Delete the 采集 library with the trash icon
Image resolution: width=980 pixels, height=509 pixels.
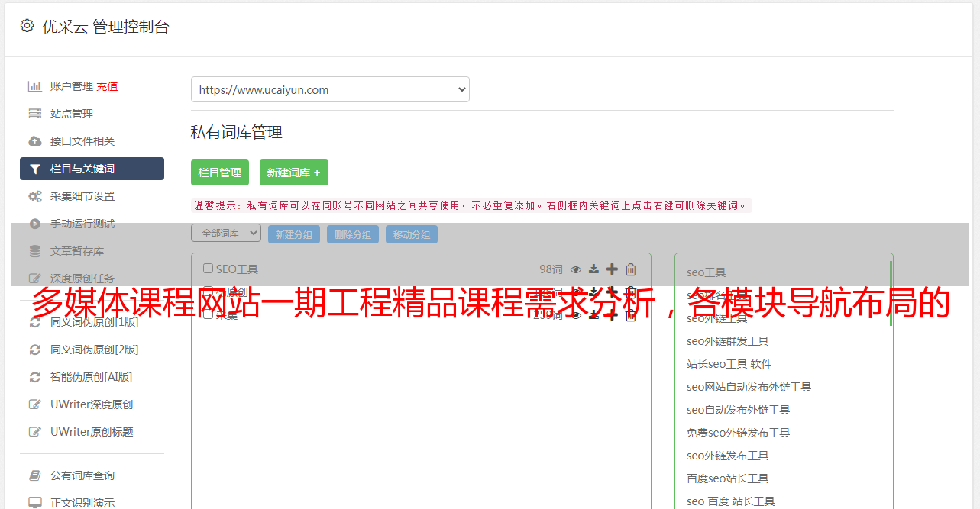tap(631, 315)
